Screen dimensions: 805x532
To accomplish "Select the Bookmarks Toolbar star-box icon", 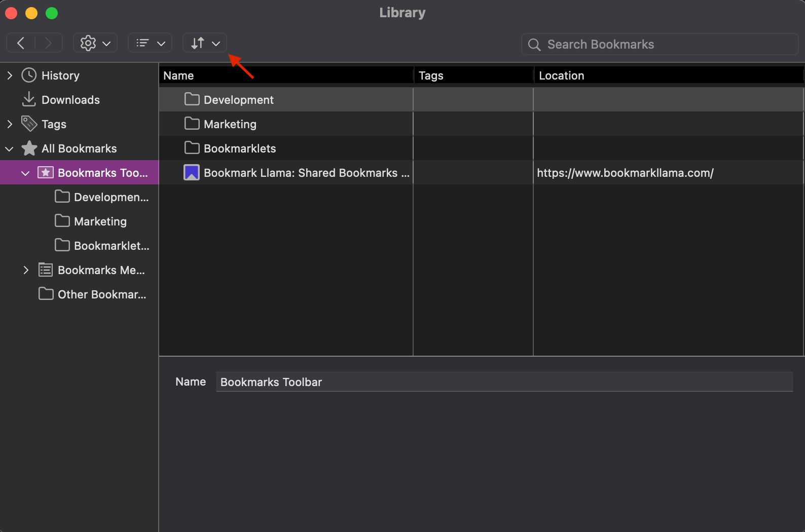I will tap(46, 173).
